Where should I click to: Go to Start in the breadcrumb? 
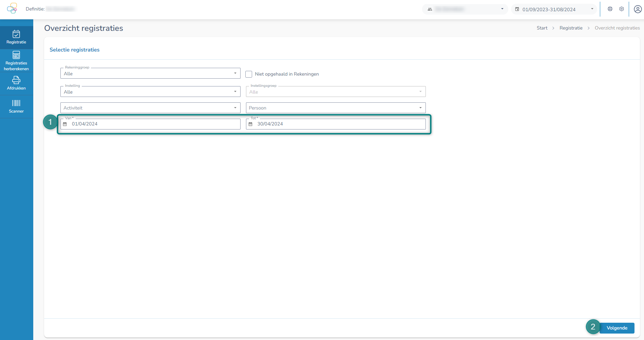(542, 28)
